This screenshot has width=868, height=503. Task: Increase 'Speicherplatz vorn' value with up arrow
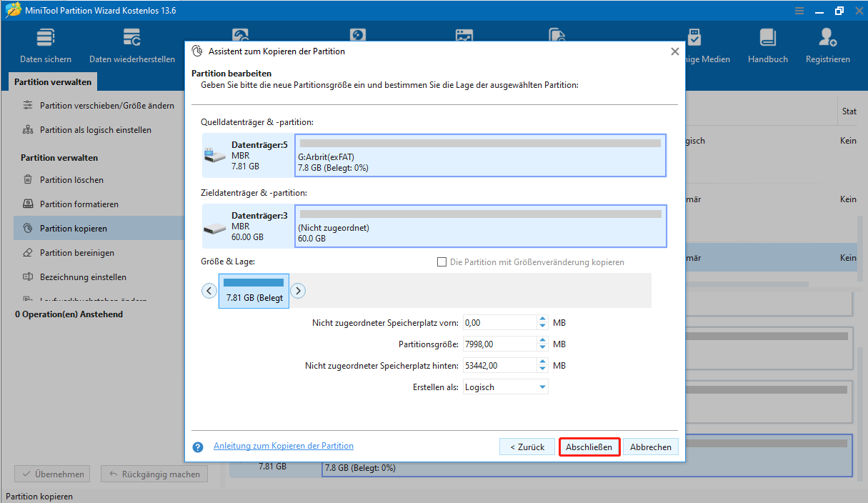pos(543,319)
